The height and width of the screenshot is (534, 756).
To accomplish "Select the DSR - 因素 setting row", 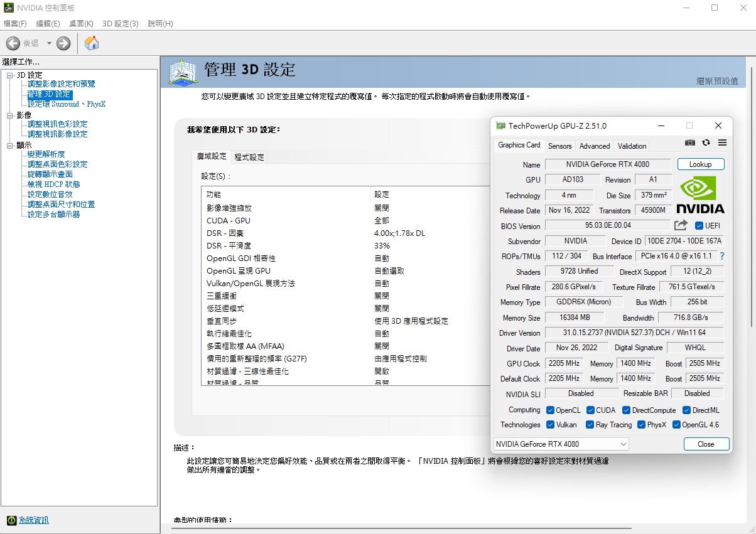I will (345, 233).
